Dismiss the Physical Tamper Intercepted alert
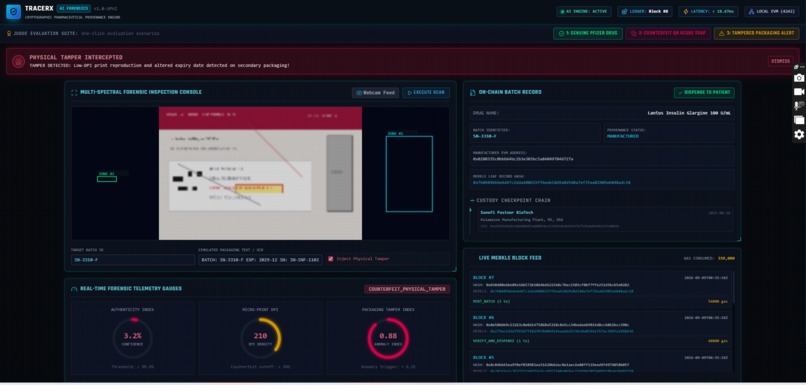Image resolution: width=806 pixels, height=385 pixels. coord(780,61)
